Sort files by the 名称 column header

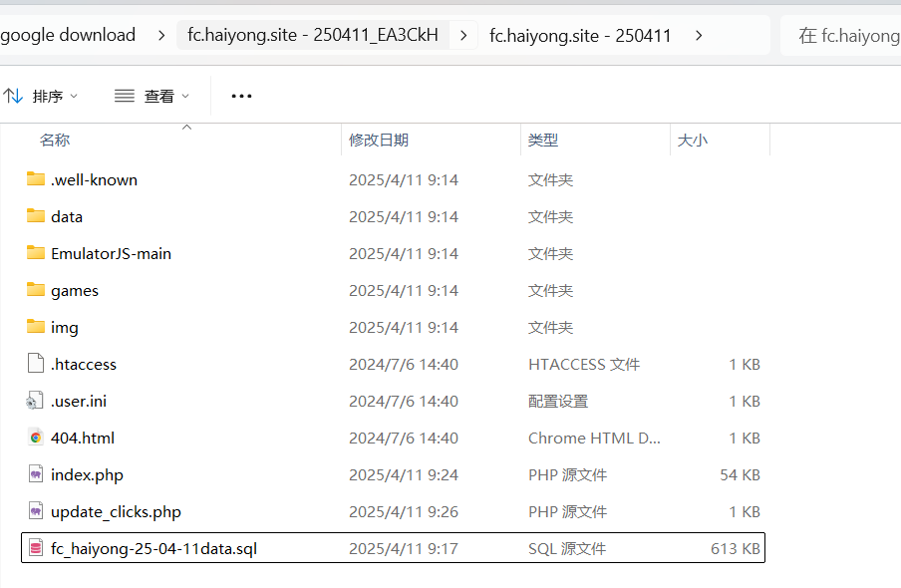click(x=55, y=140)
